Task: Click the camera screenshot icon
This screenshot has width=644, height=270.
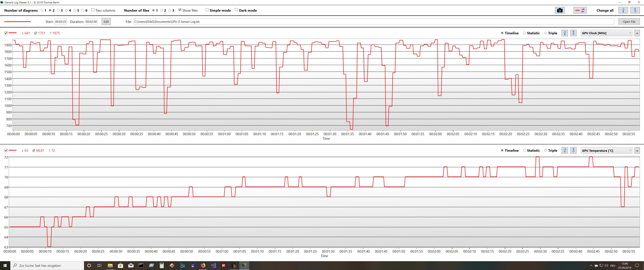Action: coord(560,10)
